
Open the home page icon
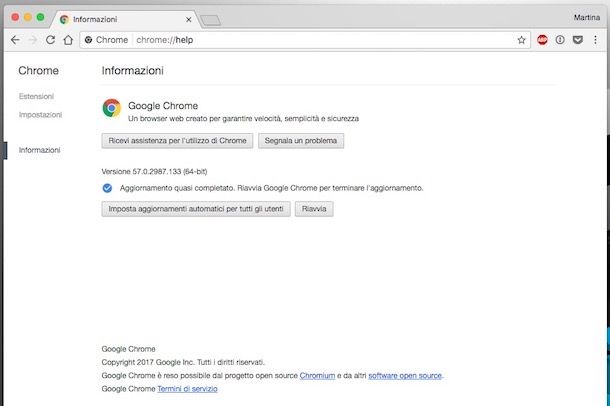tap(68, 40)
